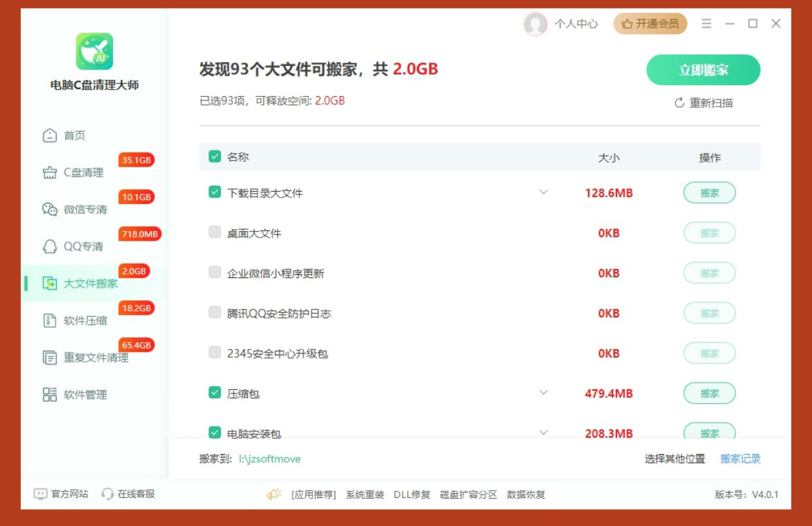
Task: Check the 2345安全中心升级包 checkbox
Action: 214,353
